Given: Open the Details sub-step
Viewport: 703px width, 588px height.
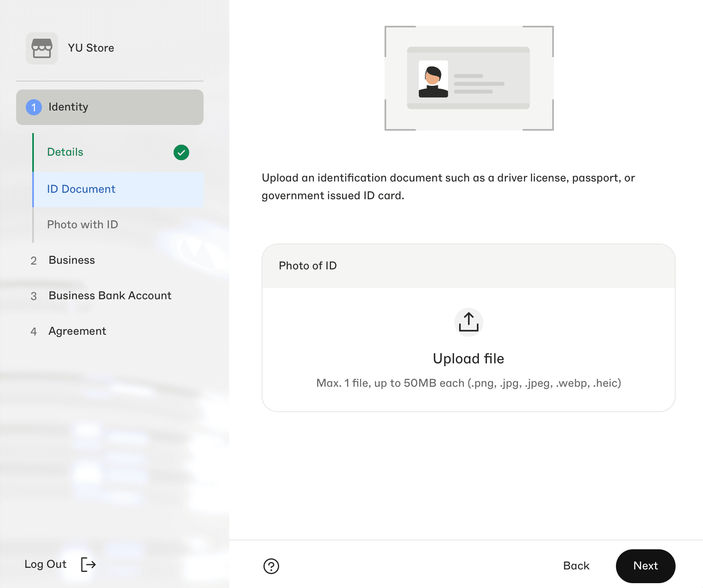Looking at the screenshot, I should (118, 152).
